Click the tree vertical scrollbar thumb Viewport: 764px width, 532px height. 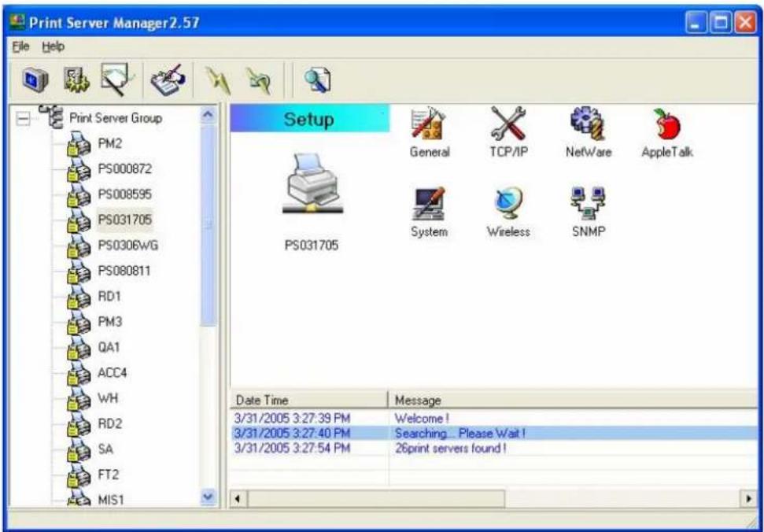(208, 225)
